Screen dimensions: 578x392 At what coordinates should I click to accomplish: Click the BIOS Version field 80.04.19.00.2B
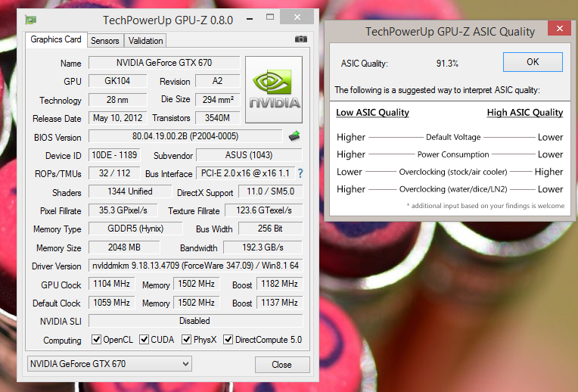(185, 136)
